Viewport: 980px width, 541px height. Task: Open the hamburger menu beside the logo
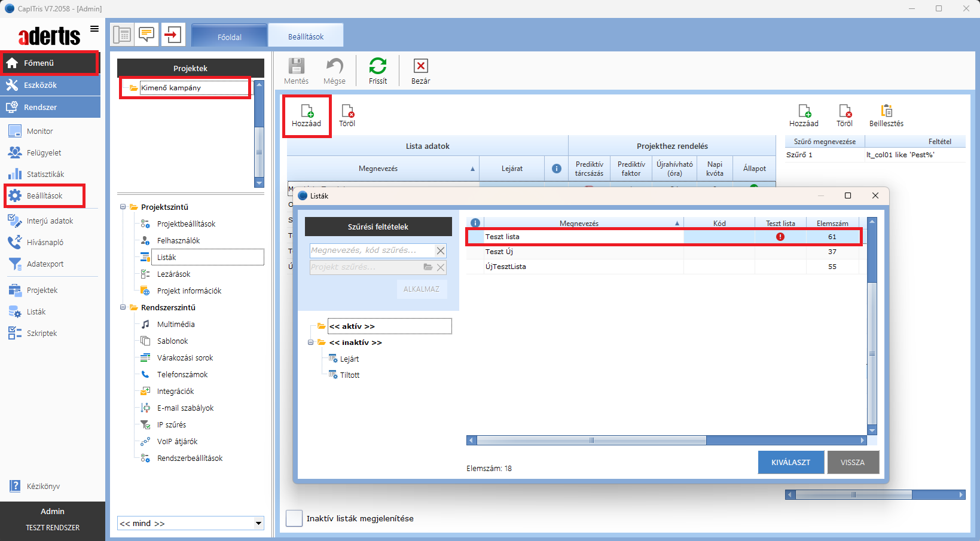coord(94,29)
